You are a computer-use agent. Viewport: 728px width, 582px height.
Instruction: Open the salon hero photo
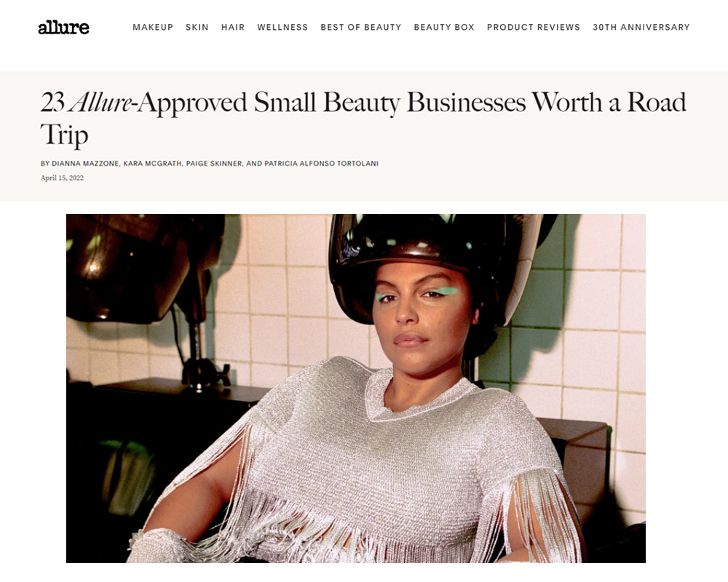pyautogui.click(x=356, y=388)
